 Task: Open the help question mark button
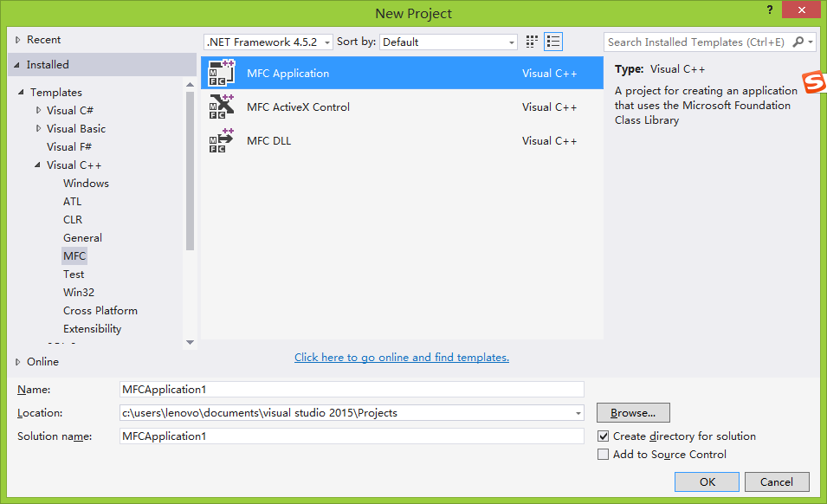coord(770,10)
